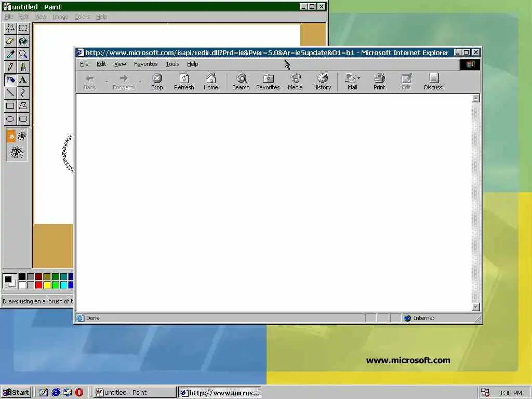The image size is (532, 399).
Task: Launch Internet Explorer from Quick Launch
Action: pyautogui.click(x=56, y=393)
